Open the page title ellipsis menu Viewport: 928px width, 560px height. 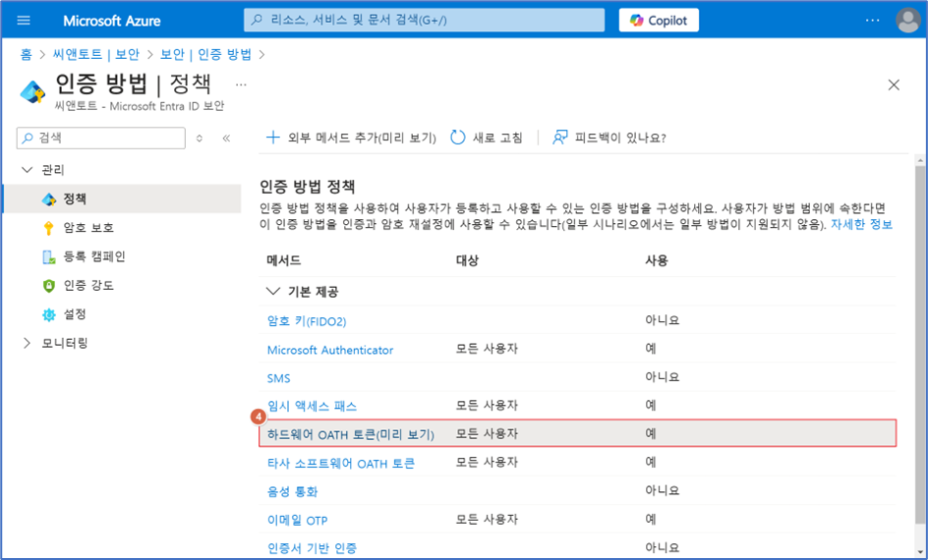[241, 84]
